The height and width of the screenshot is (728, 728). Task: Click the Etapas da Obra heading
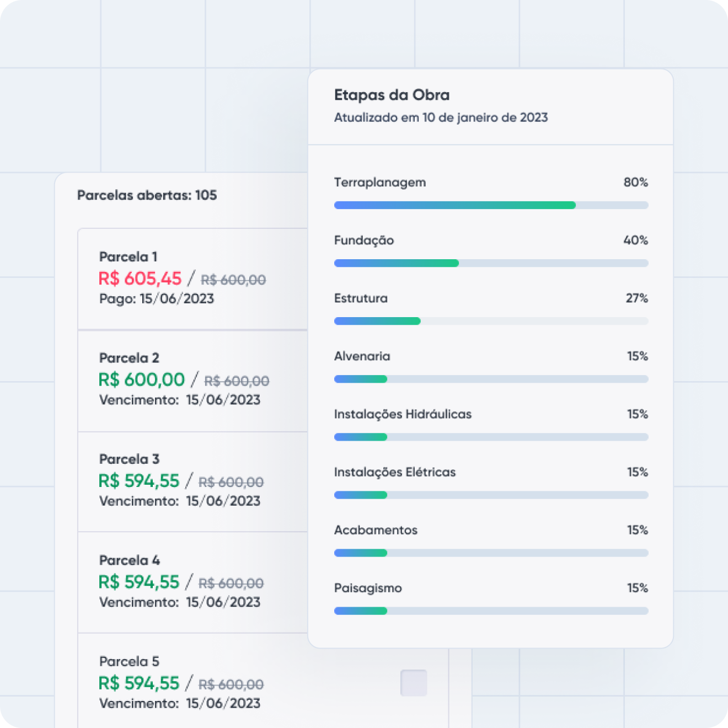(x=392, y=95)
